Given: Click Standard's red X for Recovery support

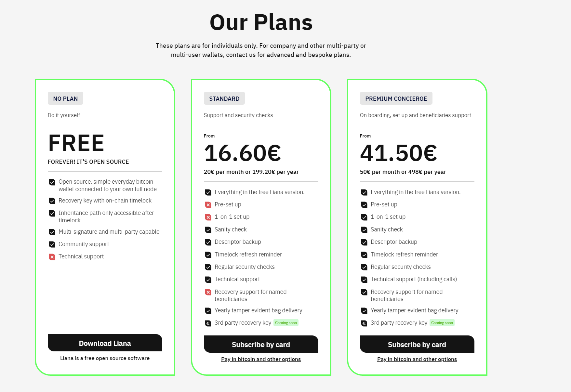Looking at the screenshot, I should click(208, 292).
